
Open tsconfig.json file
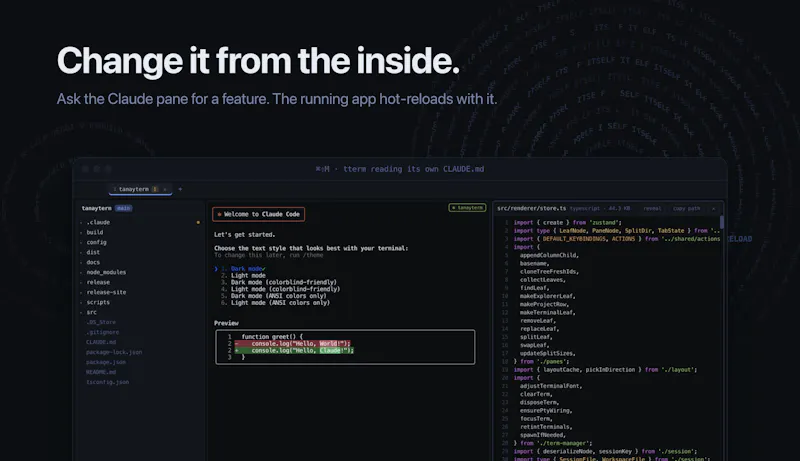click(x=108, y=382)
